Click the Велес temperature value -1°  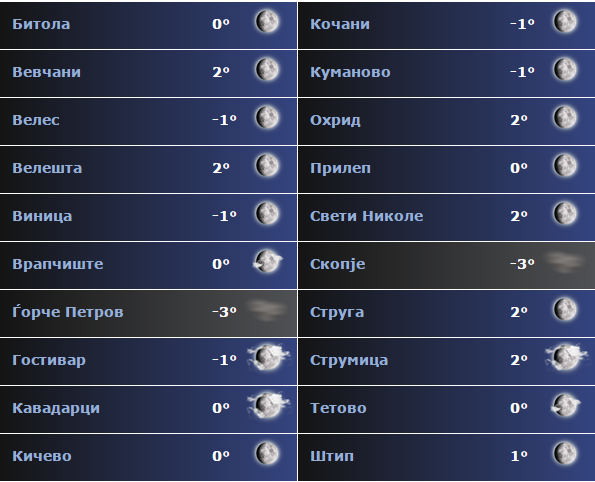(224, 120)
